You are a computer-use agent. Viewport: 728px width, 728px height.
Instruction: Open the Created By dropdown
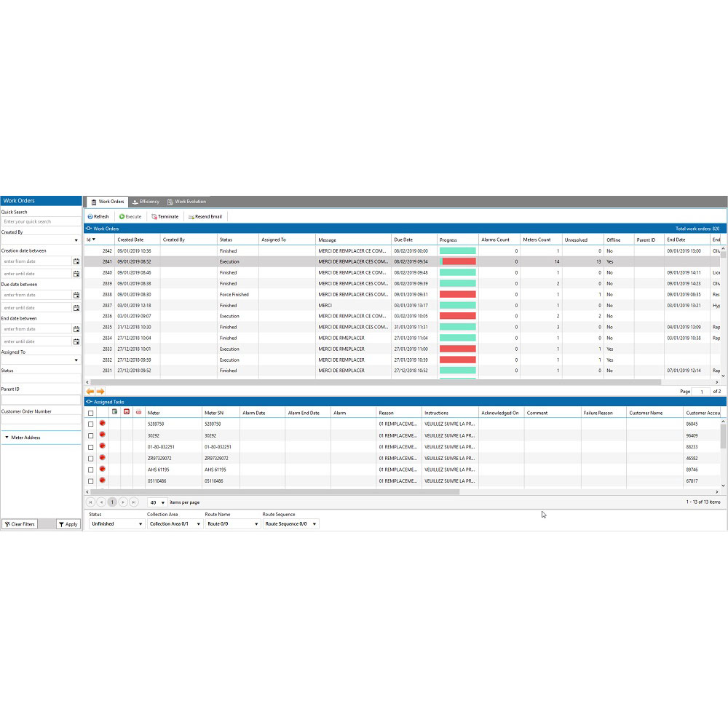pos(75,240)
